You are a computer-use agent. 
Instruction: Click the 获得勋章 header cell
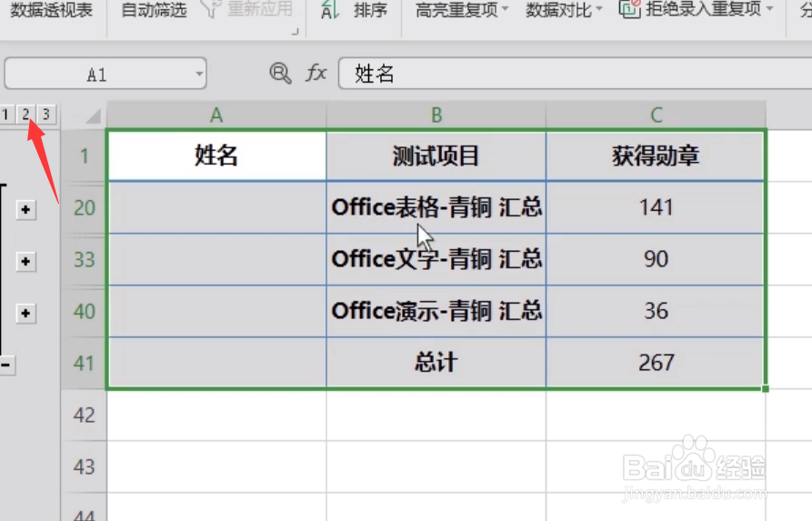pyautogui.click(x=656, y=155)
